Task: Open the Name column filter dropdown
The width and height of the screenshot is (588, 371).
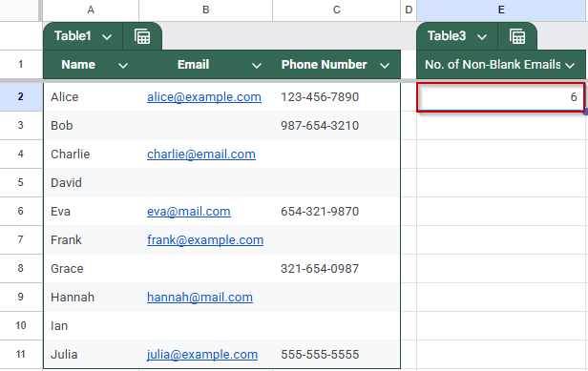Action: 123,66
